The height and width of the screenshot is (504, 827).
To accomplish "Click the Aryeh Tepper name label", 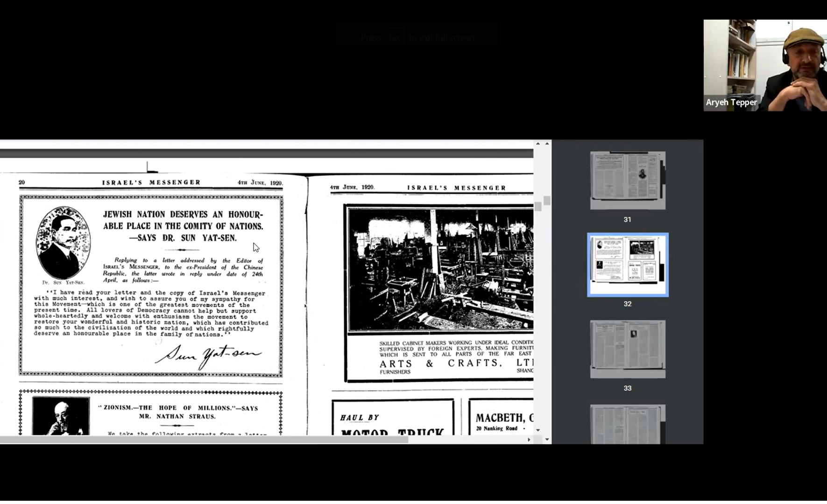I will [731, 102].
